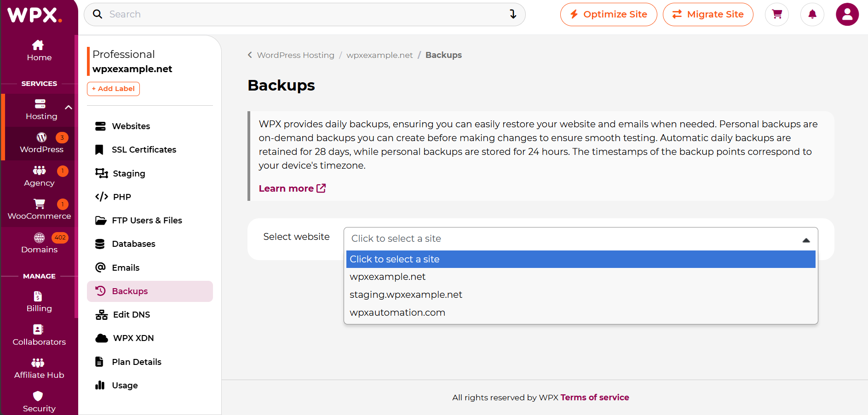Select staging.wpxexample.net from the dropdown
The image size is (868, 415).
581,295
